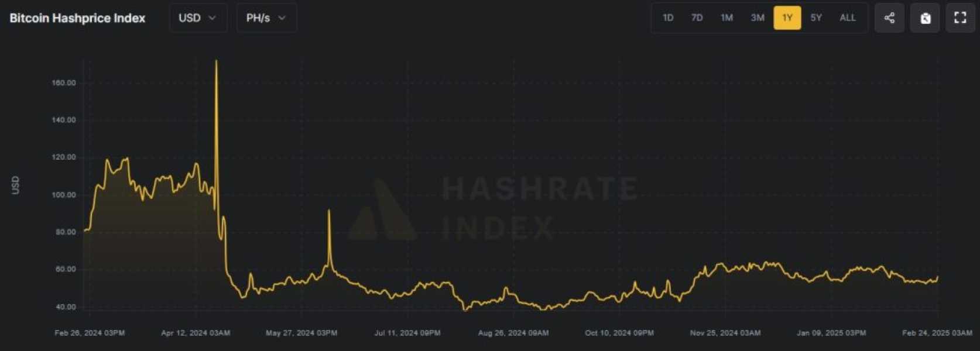Expand the chart to fullscreen
Screen dimensions: 980x351
click(960, 18)
